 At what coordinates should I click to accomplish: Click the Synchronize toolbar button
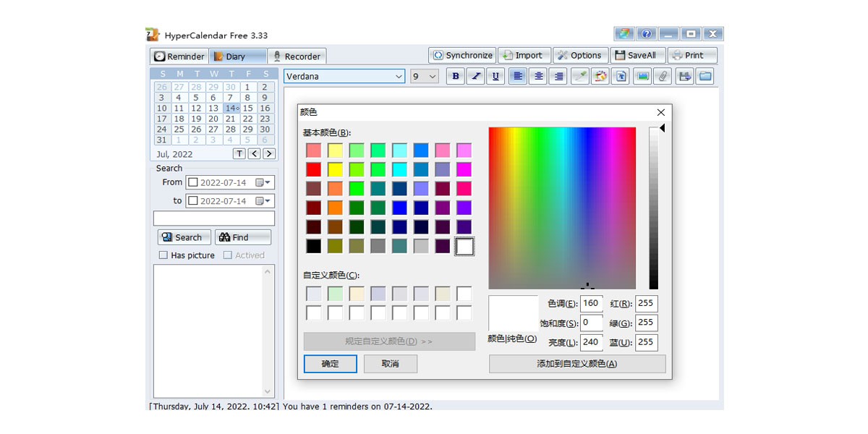coord(461,55)
